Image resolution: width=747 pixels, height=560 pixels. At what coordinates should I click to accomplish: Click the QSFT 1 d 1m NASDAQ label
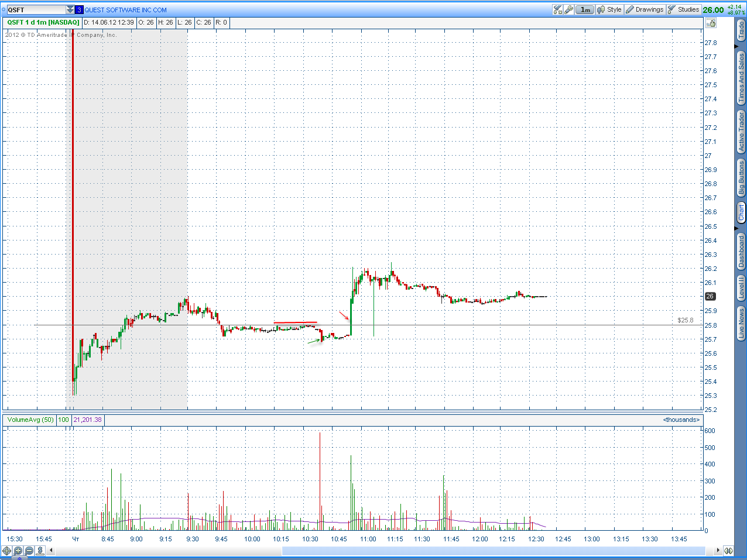click(43, 22)
